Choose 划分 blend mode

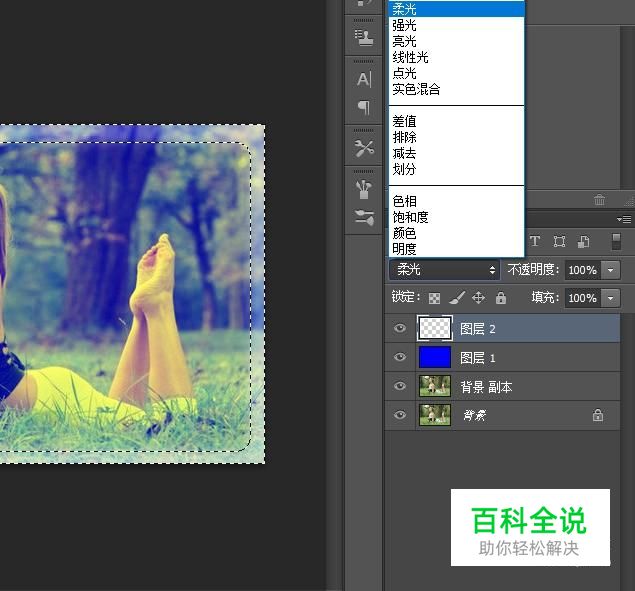(x=456, y=169)
